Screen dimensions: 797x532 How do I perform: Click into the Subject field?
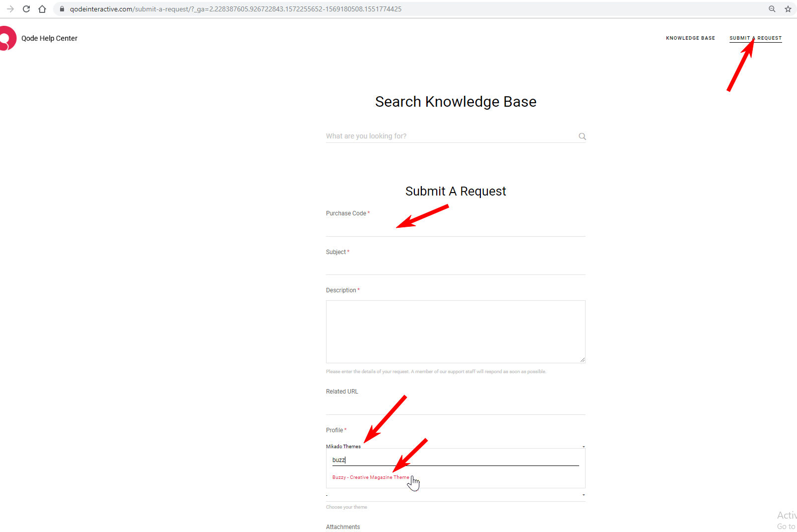pos(456,266)
